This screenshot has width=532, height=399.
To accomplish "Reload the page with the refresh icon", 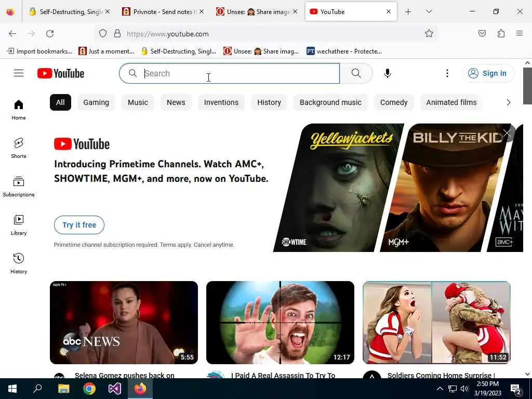I will [x=50, y=34].
